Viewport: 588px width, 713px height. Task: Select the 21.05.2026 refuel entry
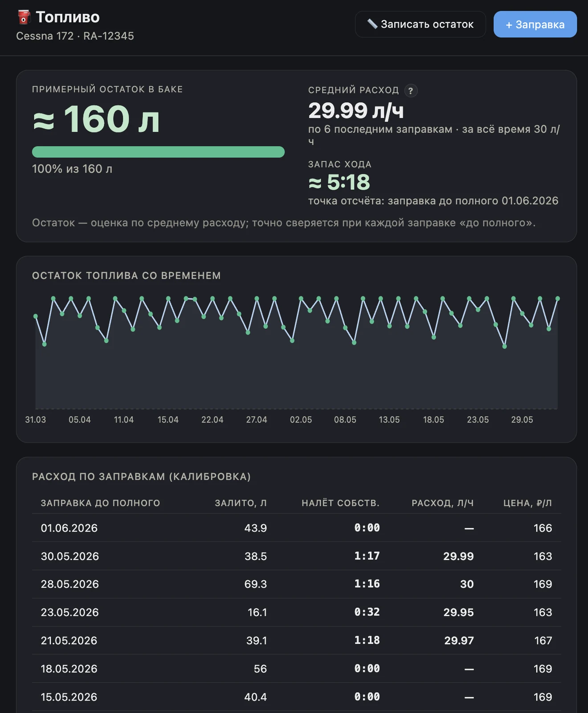[296, 640]
